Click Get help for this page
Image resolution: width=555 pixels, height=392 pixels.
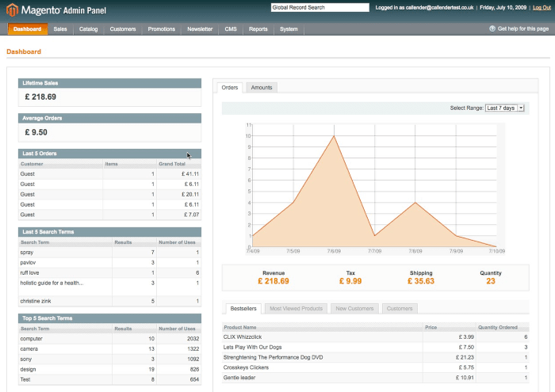coord(522,29)
